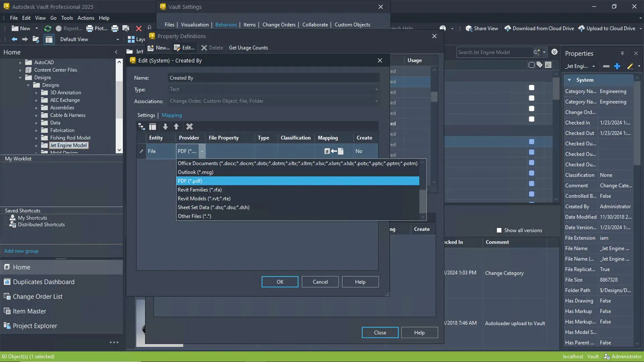This screenshot has height=362, width=644.
Task: Pin the Properties panel with the pin icon
Action: [x=622, y=53]
